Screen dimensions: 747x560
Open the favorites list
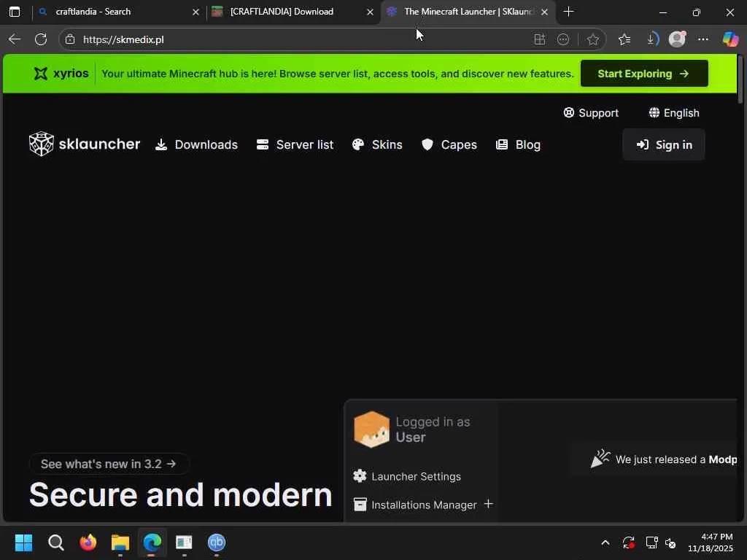coord(624,39)
